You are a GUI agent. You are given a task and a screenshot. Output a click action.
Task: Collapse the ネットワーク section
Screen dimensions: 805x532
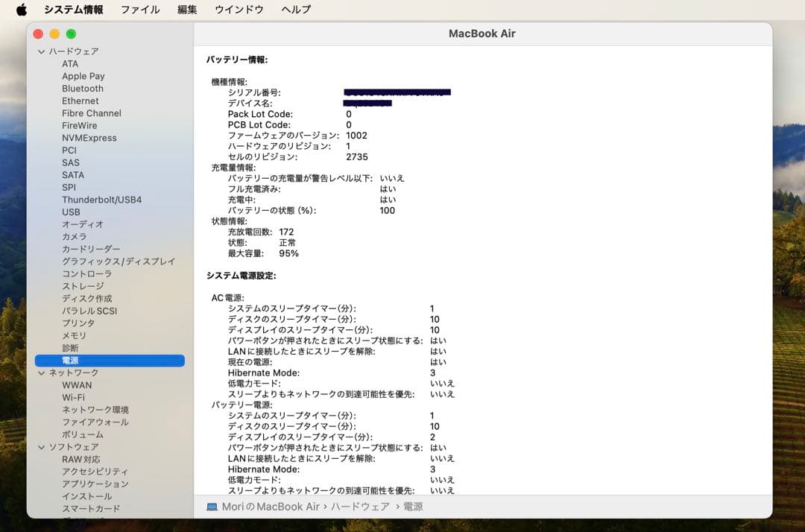pos(40,372)
